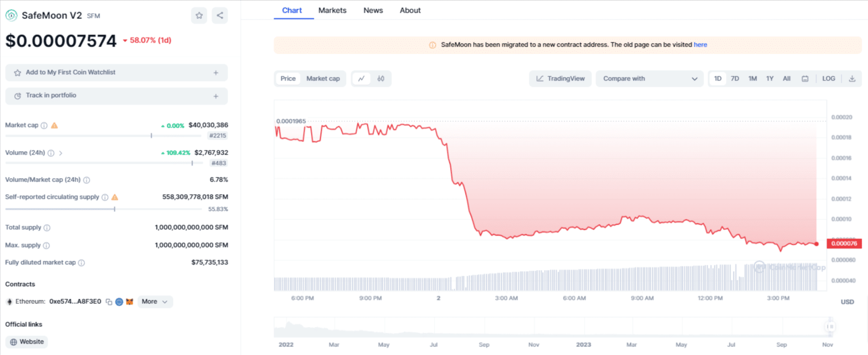Click the info icon next to Volume (24h)

click(x=51, y=153)
